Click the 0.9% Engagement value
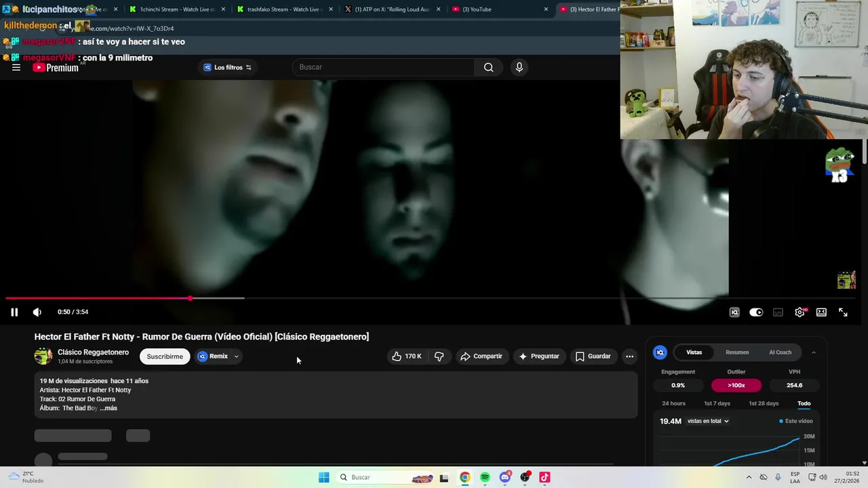Image resolution: width=868 pixels, height=488 pixels. click(678, 385)
